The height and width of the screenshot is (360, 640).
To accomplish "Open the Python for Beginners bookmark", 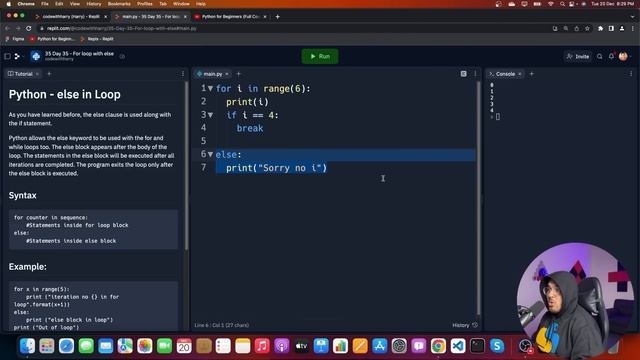I will [x=52, y=39].
